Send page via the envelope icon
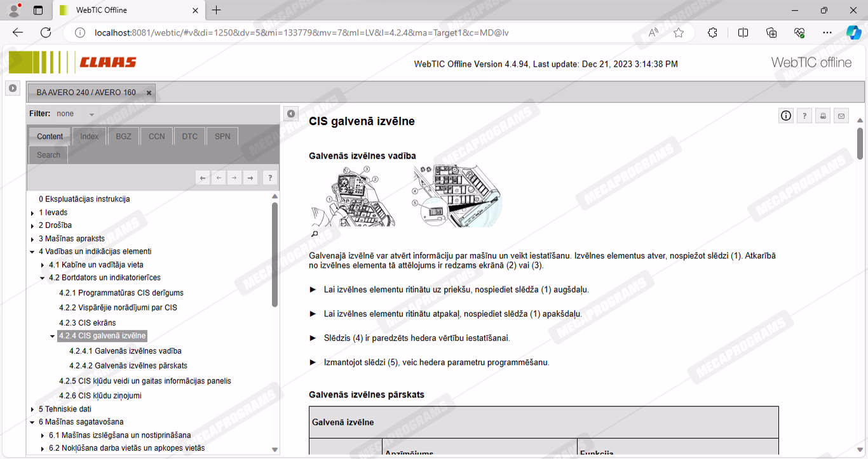This screenshot has height=459, width=868. [841, 116]
